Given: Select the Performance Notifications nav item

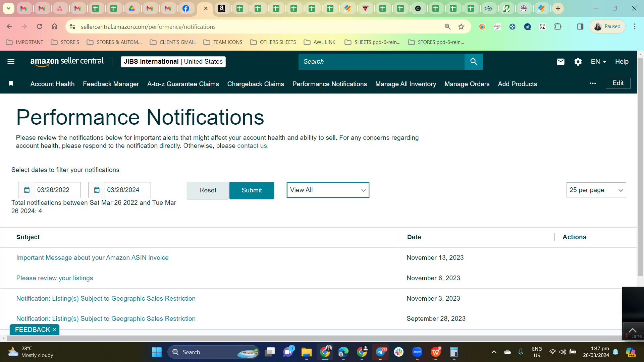Looking at the screenshot, I should coord(329,84).
